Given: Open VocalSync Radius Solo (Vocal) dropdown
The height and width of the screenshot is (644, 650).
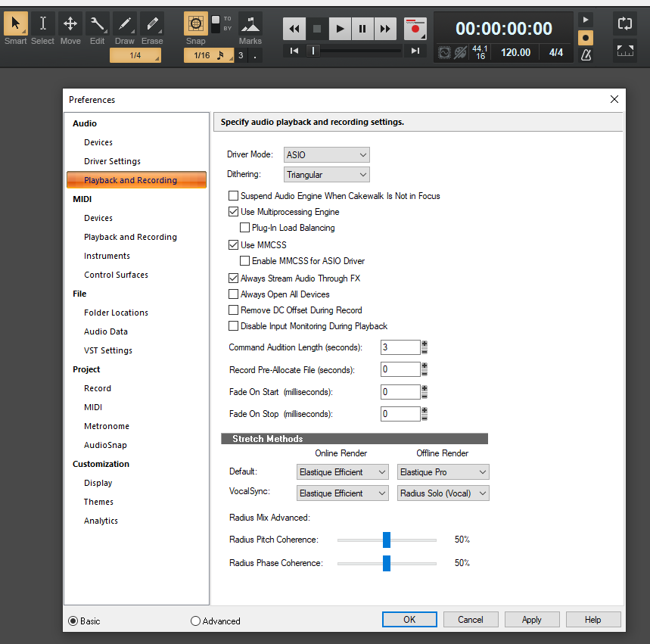Looking at the screenshot, I should point(443,493).
